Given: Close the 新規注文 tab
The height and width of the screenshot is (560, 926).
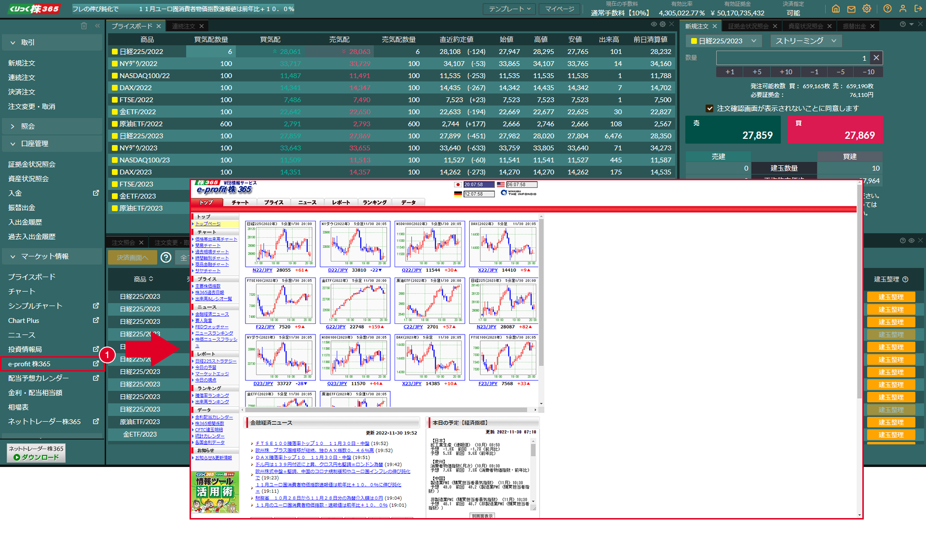Looking at the screenshot, I should (715, 26).
